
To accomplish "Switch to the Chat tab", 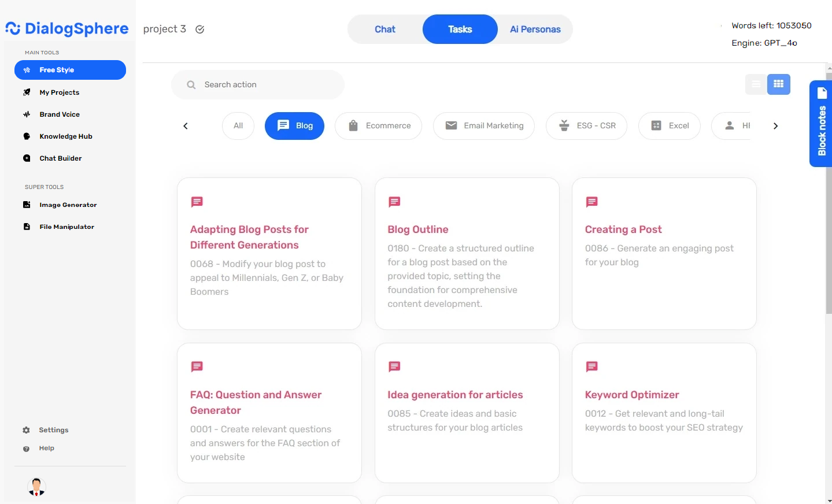I will coord(384,29).
